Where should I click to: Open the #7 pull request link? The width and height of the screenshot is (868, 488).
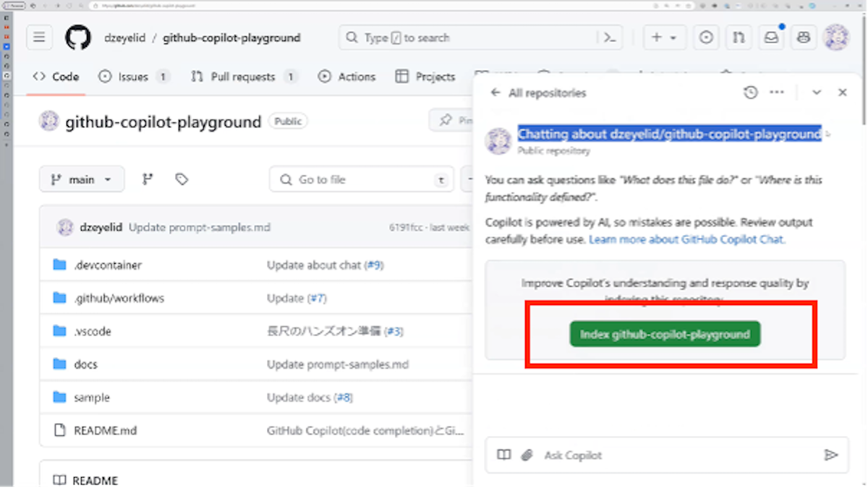tap(317, 298)
